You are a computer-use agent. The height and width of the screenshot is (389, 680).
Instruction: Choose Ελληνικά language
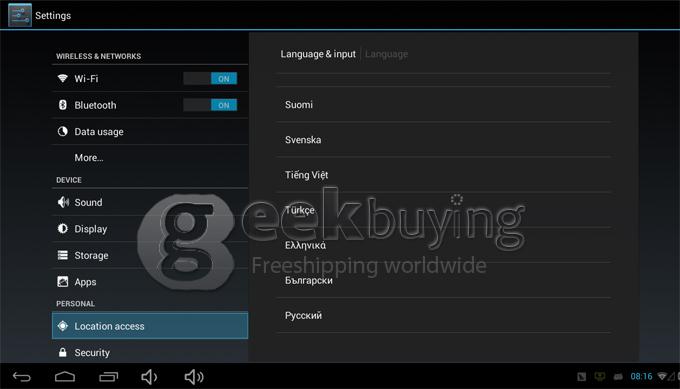point(444,245)
